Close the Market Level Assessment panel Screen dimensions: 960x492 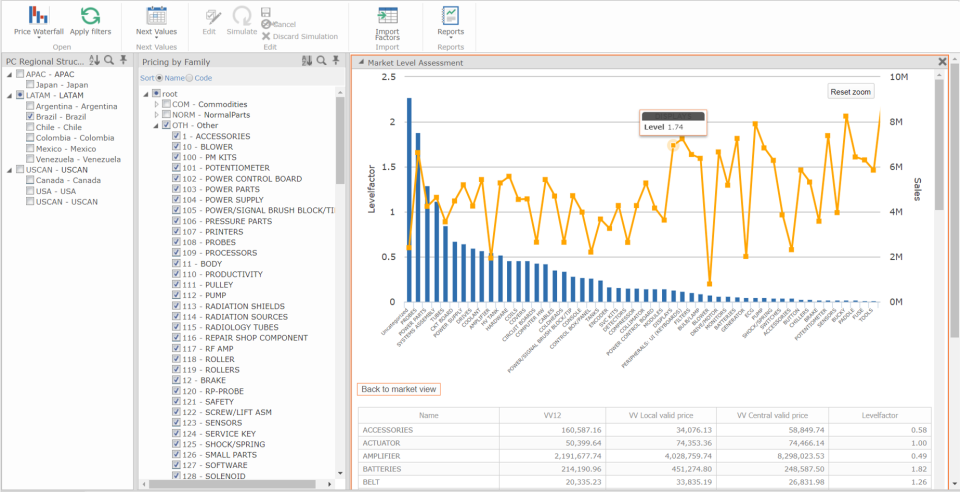(942, 61)
